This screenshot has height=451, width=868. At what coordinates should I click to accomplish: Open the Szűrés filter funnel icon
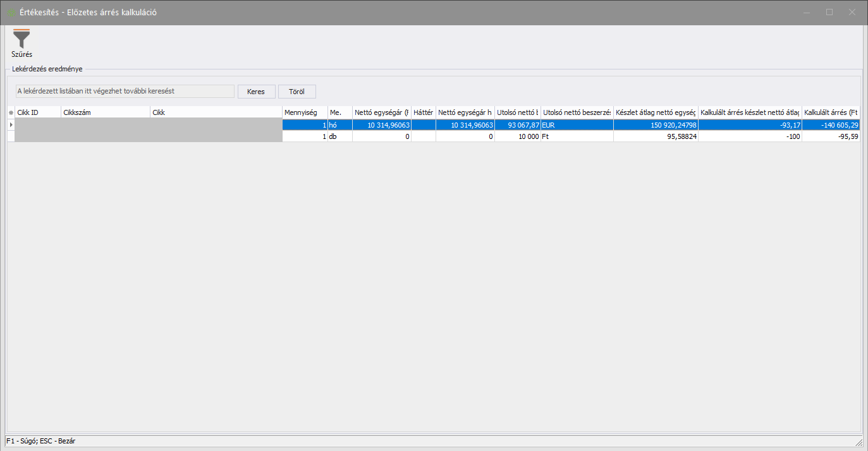pyautogui.click(x=21, y=39)
